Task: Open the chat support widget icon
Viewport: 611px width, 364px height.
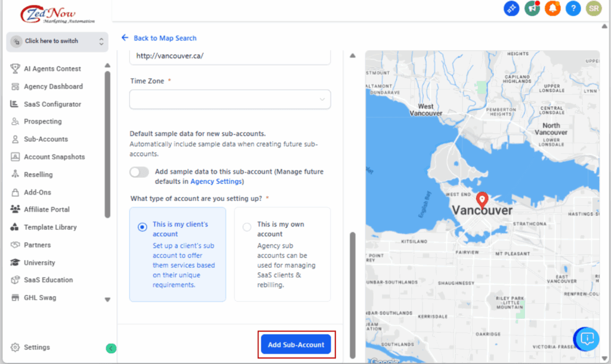Action: [587, 339]
